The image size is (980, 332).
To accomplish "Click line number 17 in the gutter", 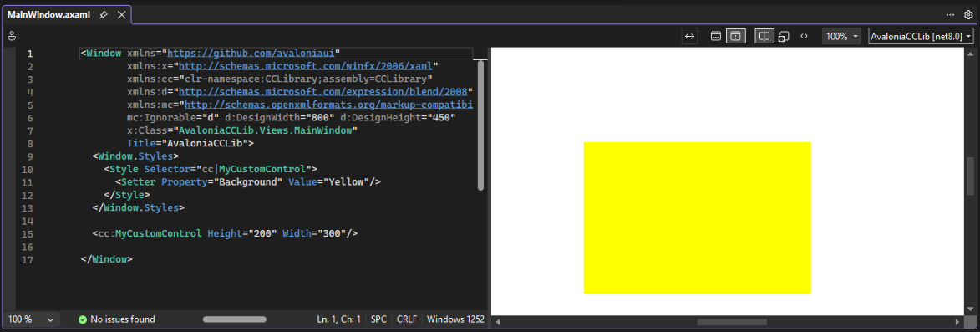I will coord(27,259).
